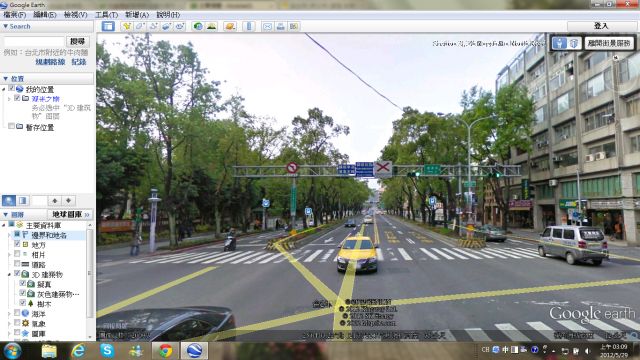Add a placemark with the pushpin icon
The image size is (640, 360).
(x=127, y=26)
